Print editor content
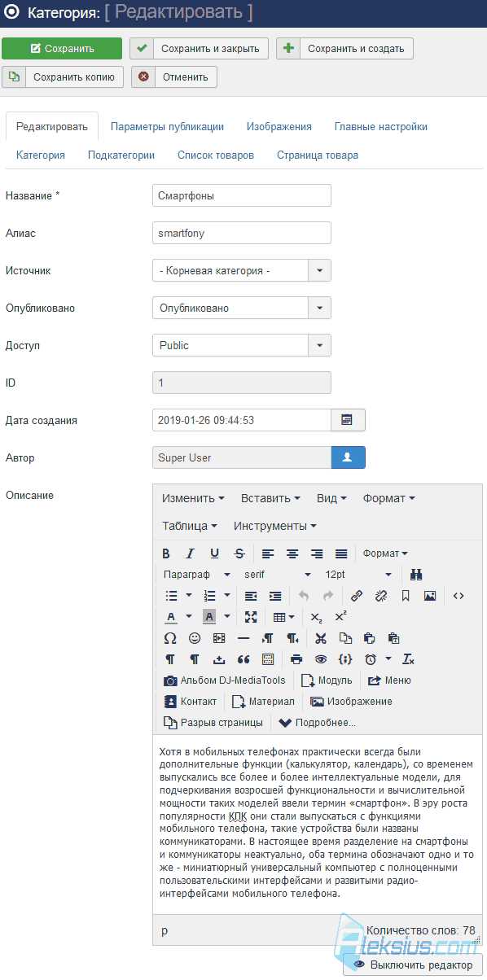The width and height of the screenshot is (487, 980). tap(296, 659)
